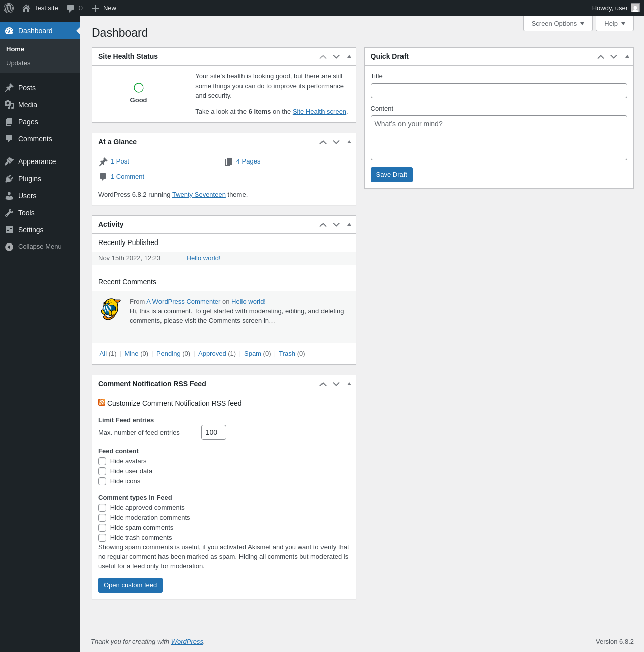The width and height of the screenshot is (644, 652).
Task: Move At a Glance widget up
Action: coord(323,142)
